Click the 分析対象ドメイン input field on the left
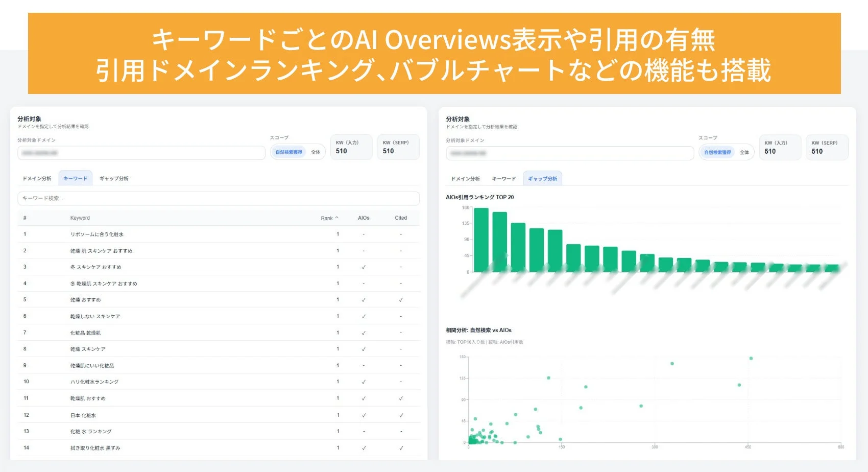Image resolution: width=868 pixels, height=472 pixels. [x=140, y=153]
